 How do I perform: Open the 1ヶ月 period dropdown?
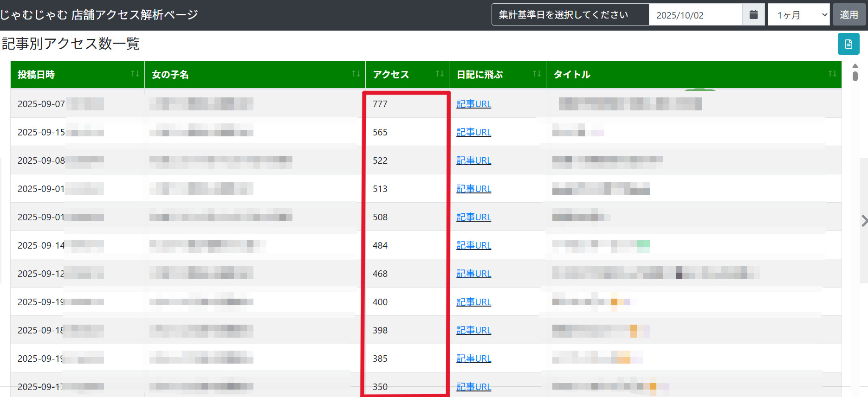pyautogui.click(x=798, y=15)
